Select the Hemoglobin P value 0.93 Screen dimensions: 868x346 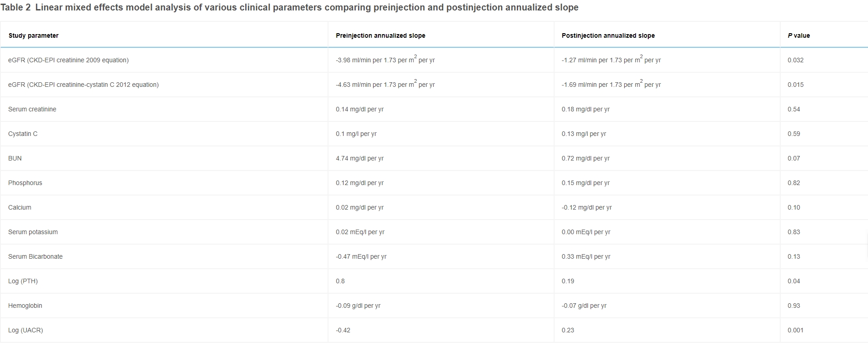pos(793,306)
